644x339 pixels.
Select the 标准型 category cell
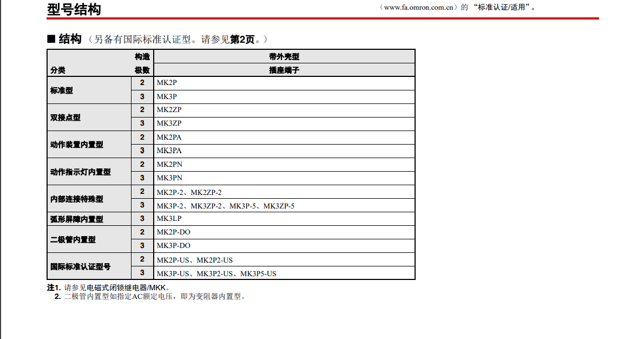tap(62, 90)
